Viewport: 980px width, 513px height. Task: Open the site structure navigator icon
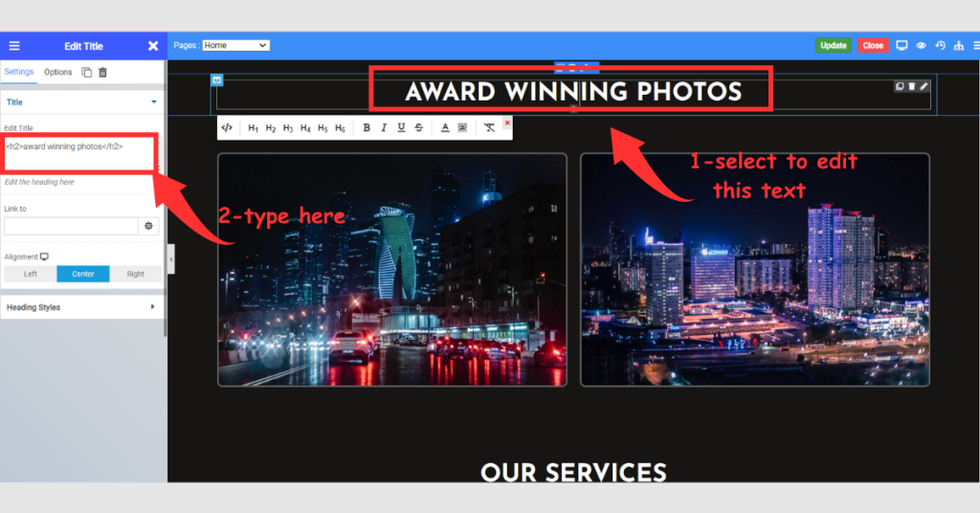click(x=959, y=46)
